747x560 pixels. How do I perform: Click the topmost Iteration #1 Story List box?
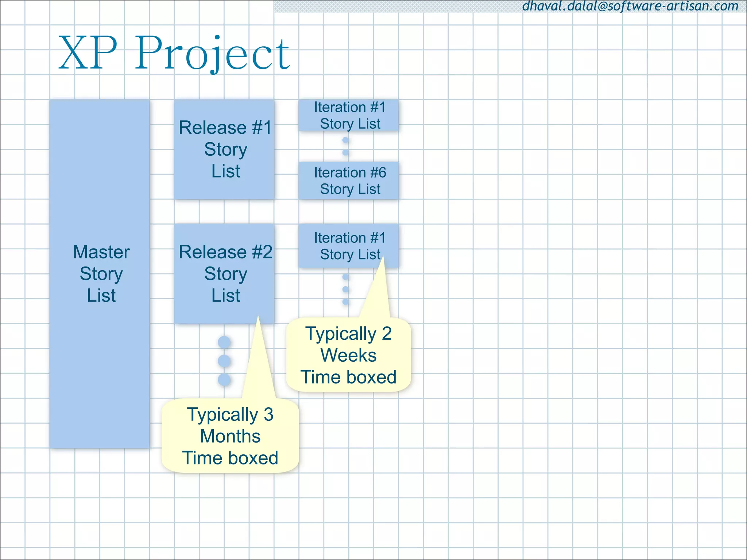point(349,115)
